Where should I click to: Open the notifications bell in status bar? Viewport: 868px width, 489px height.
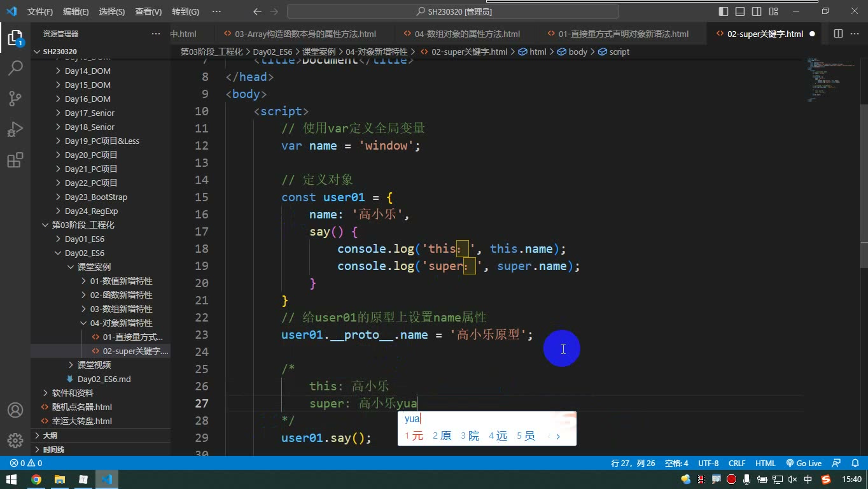pyautogui.click(x=854, y=463)
